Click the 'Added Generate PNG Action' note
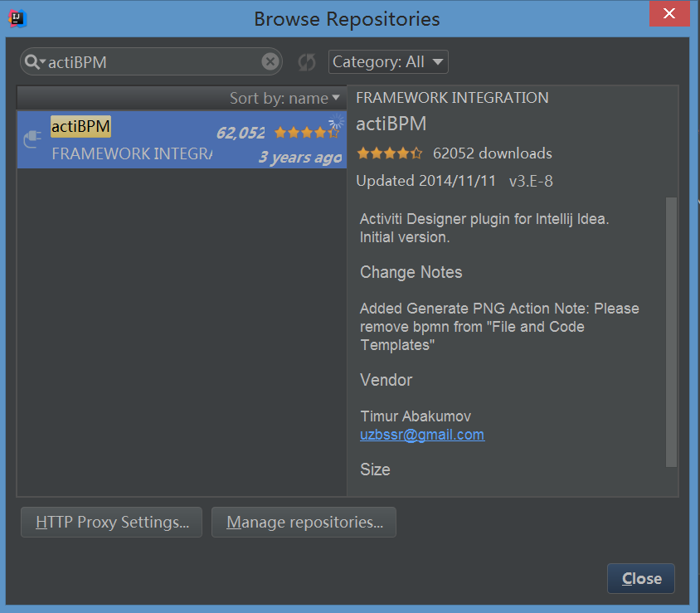The height and width of the screenshot is (613, 700). pos(499,326)
